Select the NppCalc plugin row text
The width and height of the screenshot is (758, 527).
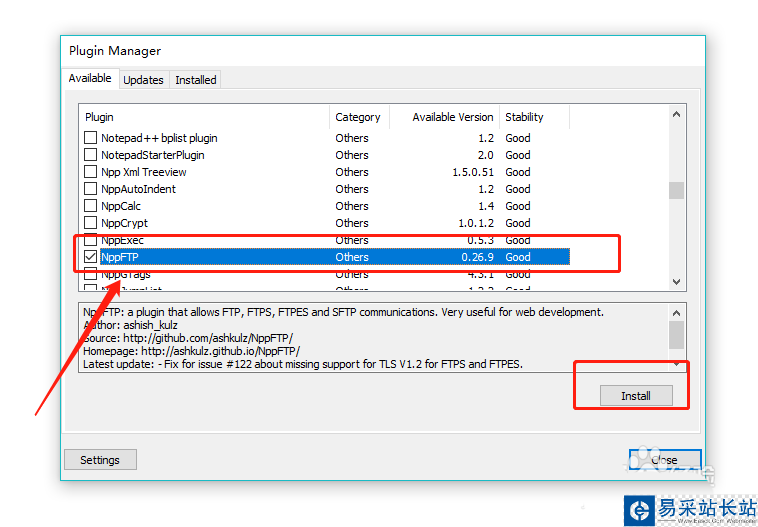[121, 205]
